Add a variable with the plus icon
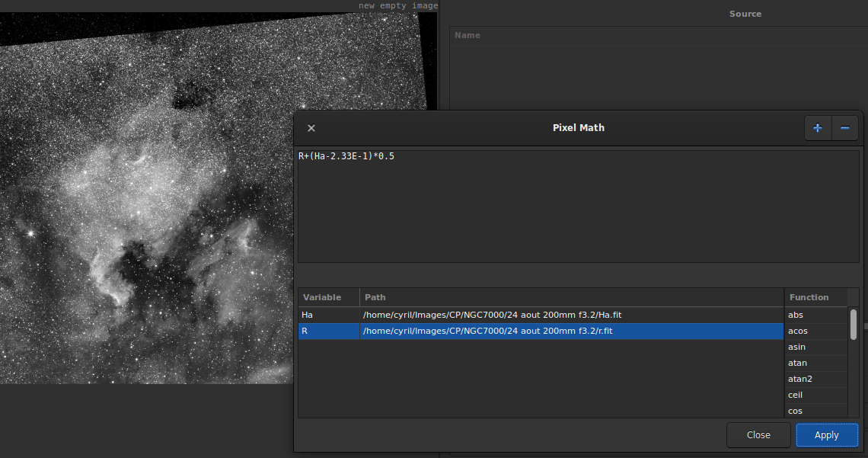 coord(818,128)
